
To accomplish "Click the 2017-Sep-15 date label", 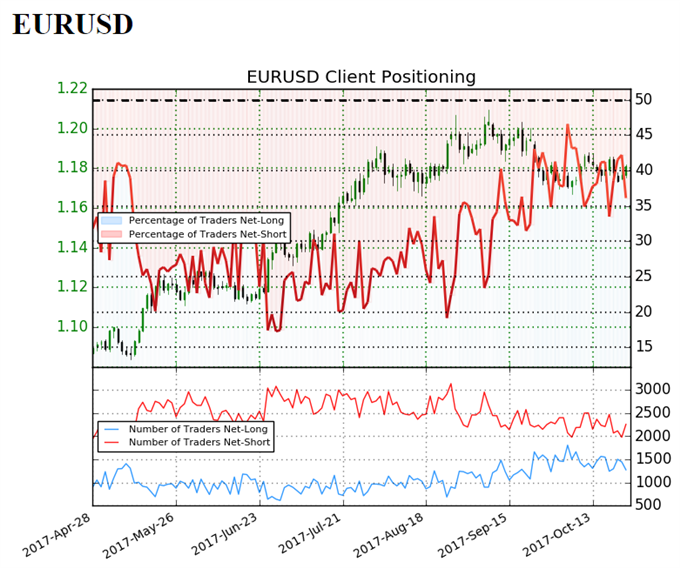I will [473, 535].
